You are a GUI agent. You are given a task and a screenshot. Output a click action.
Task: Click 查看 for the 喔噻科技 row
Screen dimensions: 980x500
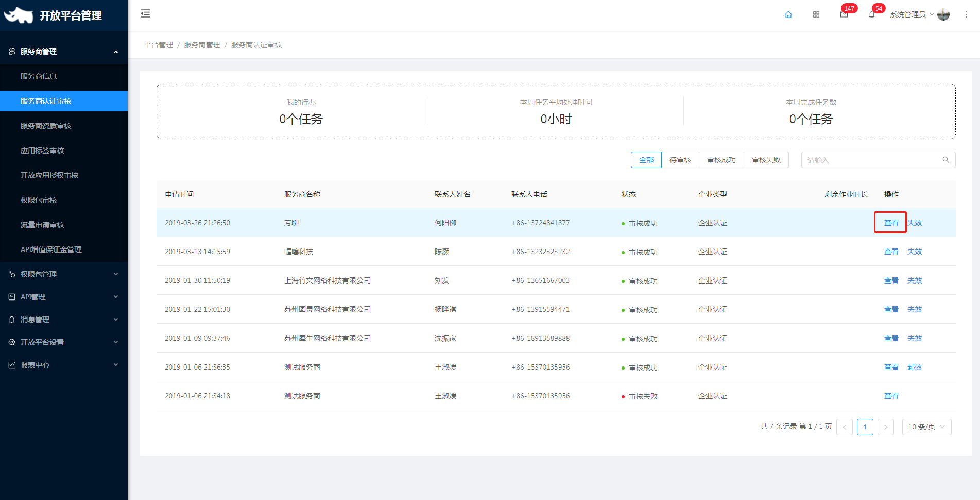coord(891,252)
